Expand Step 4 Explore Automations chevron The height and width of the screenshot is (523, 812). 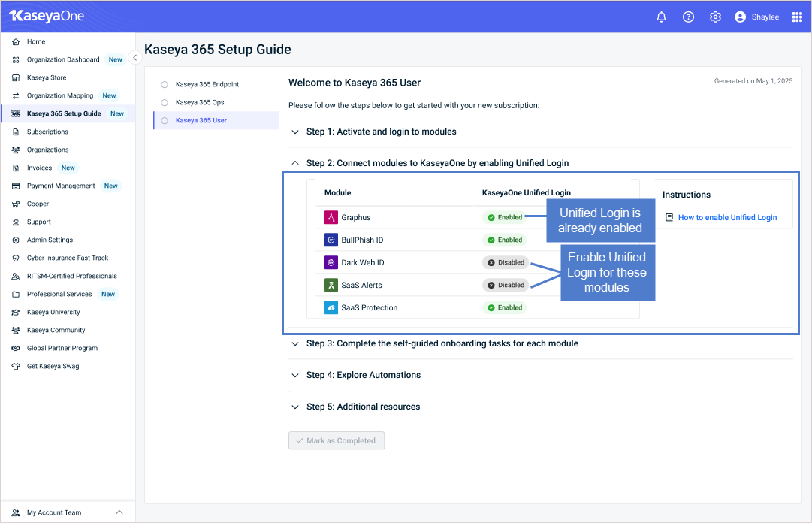(x=295, y=376)
